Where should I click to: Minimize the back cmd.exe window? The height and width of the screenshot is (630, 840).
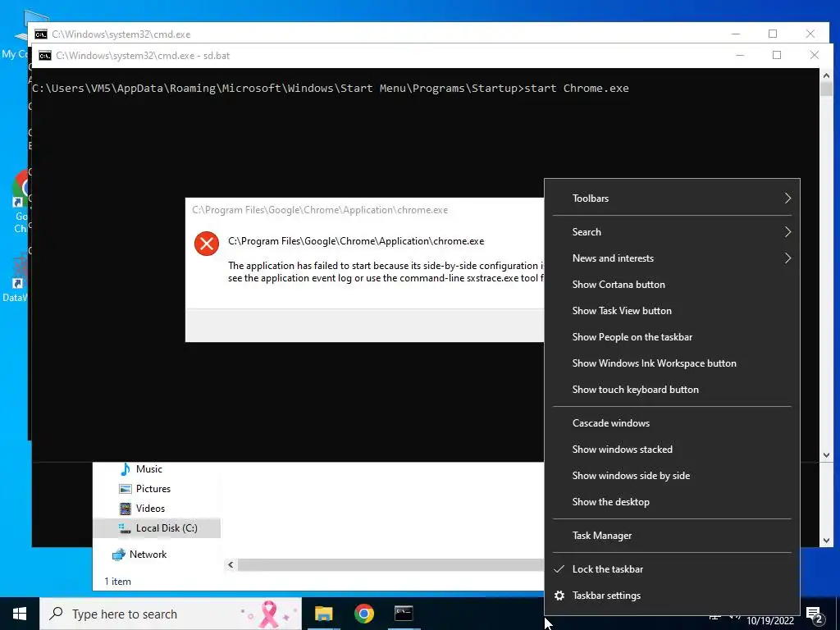(x=736, y=34)
